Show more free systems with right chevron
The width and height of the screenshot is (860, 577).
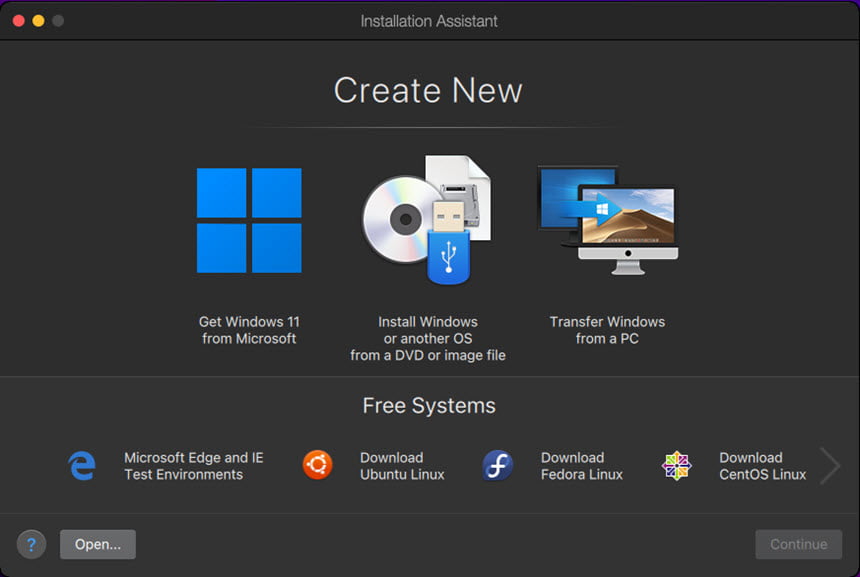coord(830,466)
